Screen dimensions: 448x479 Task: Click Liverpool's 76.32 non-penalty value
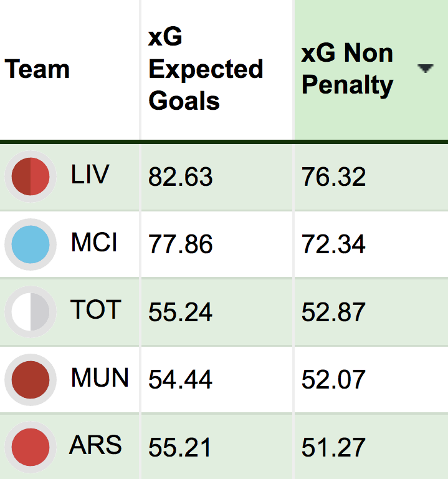click(333, 177)
